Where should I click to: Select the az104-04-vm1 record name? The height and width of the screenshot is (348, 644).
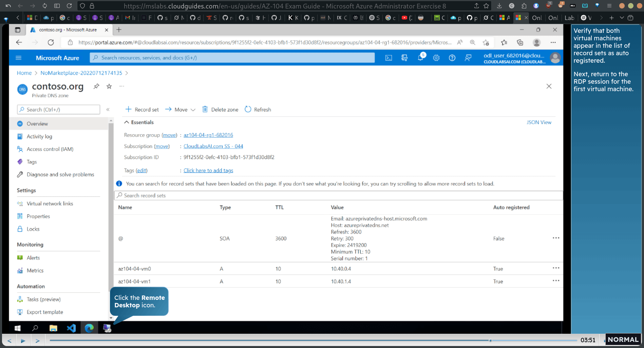point(134,281)
